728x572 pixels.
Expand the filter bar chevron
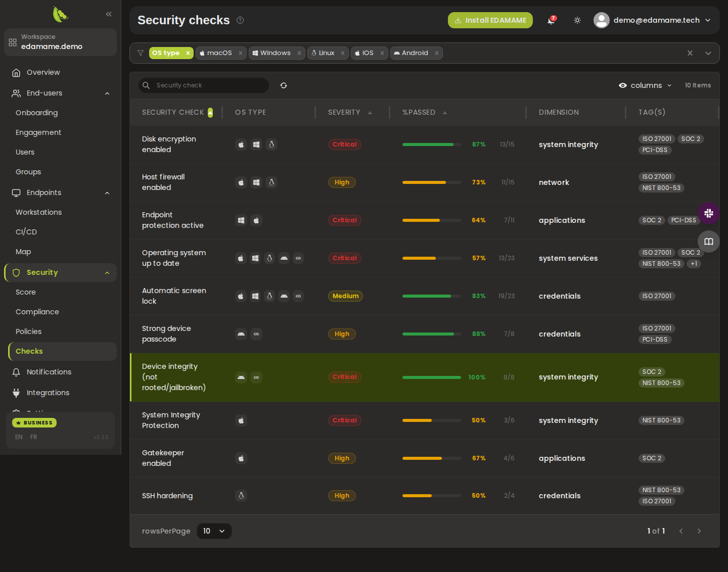[x=708, y=53]
